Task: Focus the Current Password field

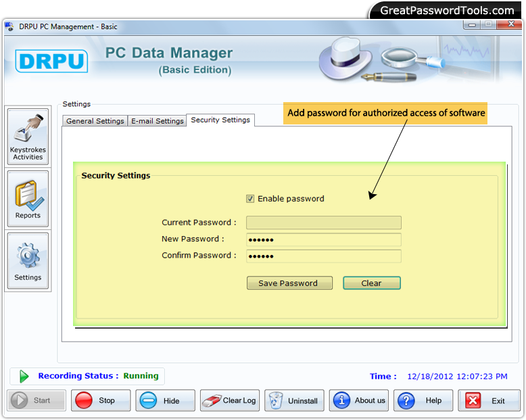Action: 324,223
